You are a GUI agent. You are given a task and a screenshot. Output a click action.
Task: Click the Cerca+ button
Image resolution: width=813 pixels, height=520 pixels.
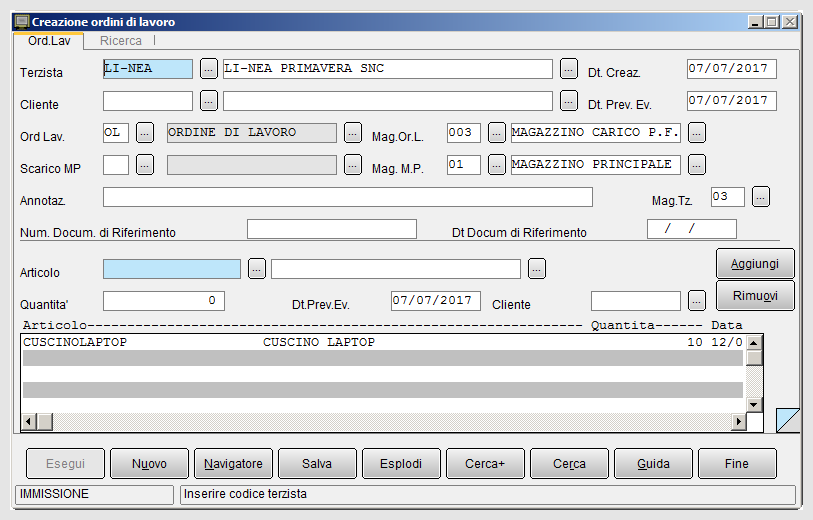coord(485,463)
